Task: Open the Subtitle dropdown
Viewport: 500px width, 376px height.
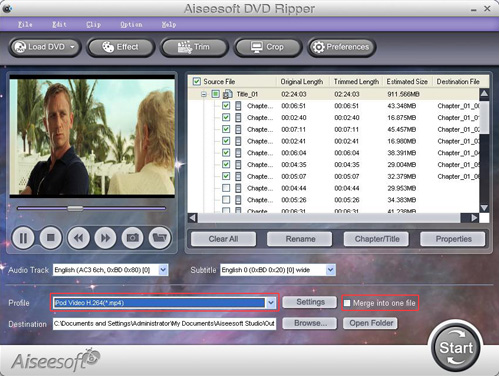Action: tap(330, 270)
